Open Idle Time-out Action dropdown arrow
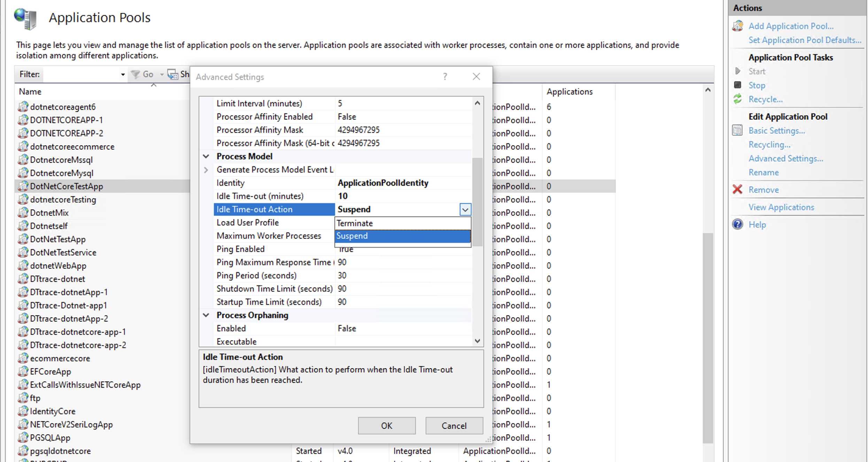Image resolution: width=868 pixels, height=462 pixels. point(465,209)
